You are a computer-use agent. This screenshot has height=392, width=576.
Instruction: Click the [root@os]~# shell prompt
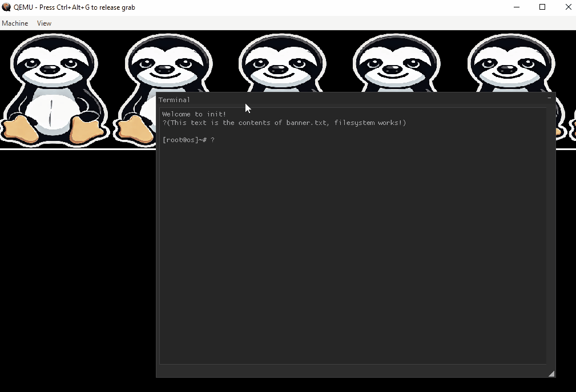184,140
